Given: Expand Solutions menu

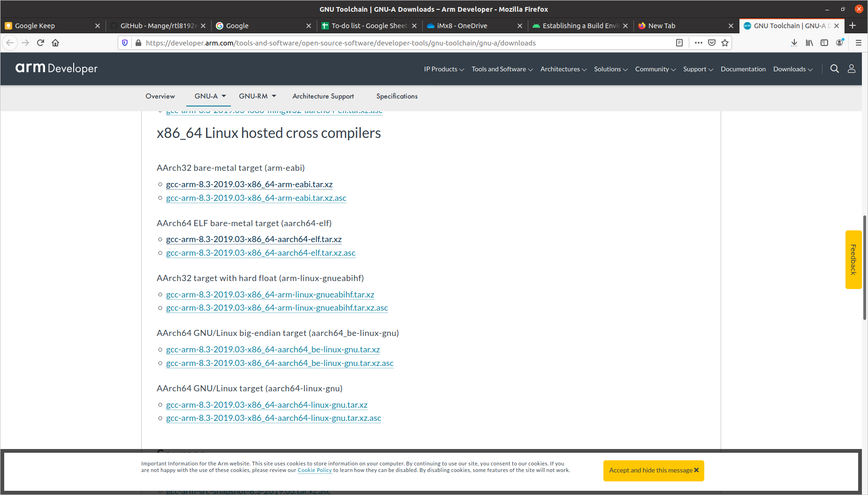Looking at the screenshot, I should tap(610, 69).
